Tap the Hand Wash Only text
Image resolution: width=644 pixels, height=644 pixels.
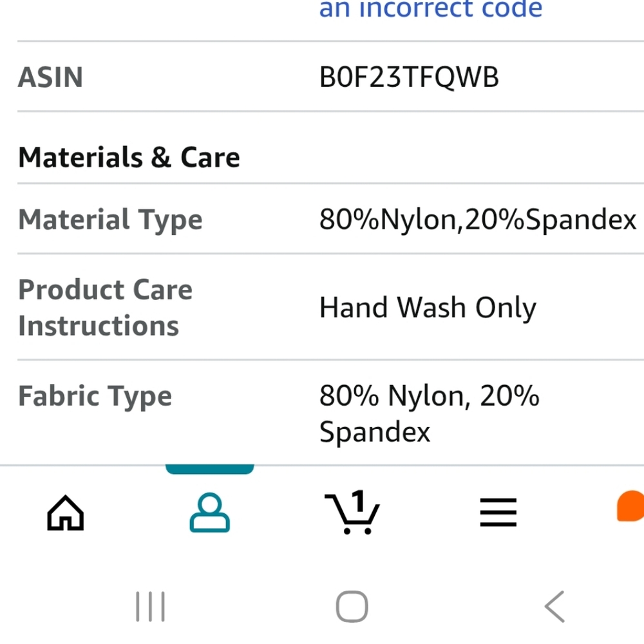[428, 308]
